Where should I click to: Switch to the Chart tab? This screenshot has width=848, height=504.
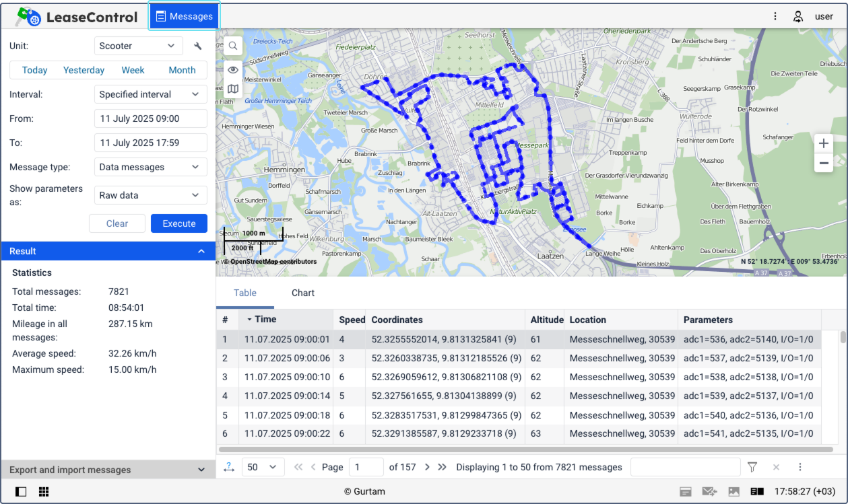coord(303,293)
